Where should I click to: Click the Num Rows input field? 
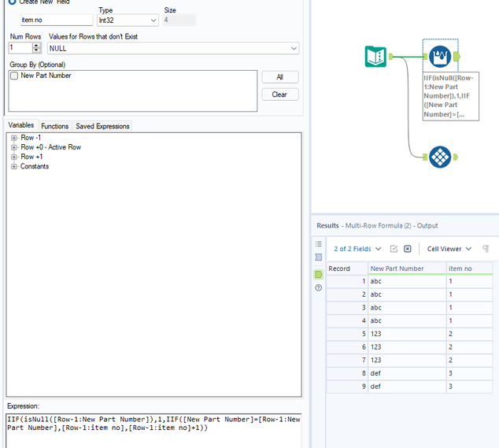(20, 48)
